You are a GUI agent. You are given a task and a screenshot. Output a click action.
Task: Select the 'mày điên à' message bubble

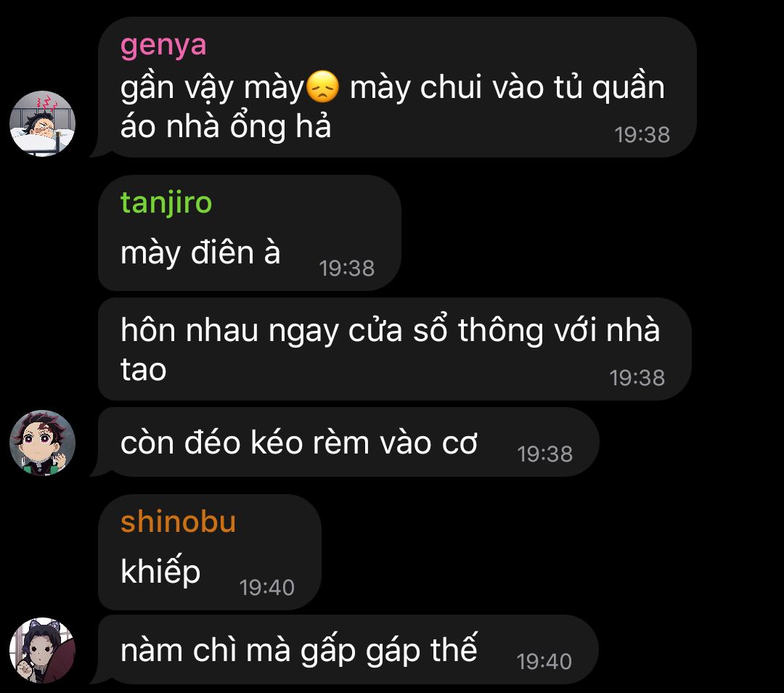click(250, 233)
